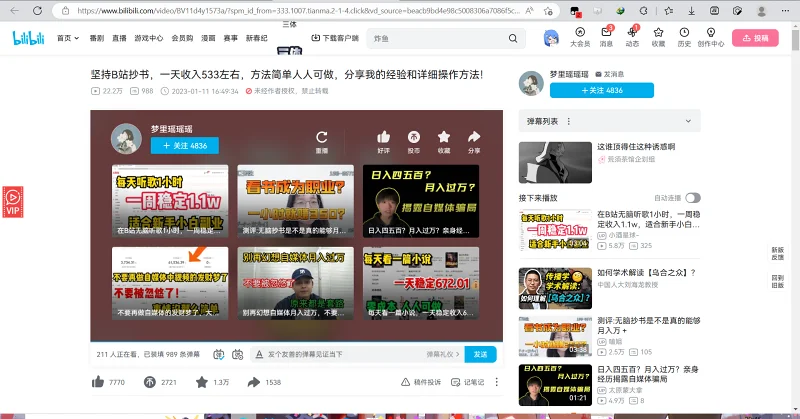This screenshot has width=800, height=419.
Task: Click 重播 replay icon in player
Action: 321,137
